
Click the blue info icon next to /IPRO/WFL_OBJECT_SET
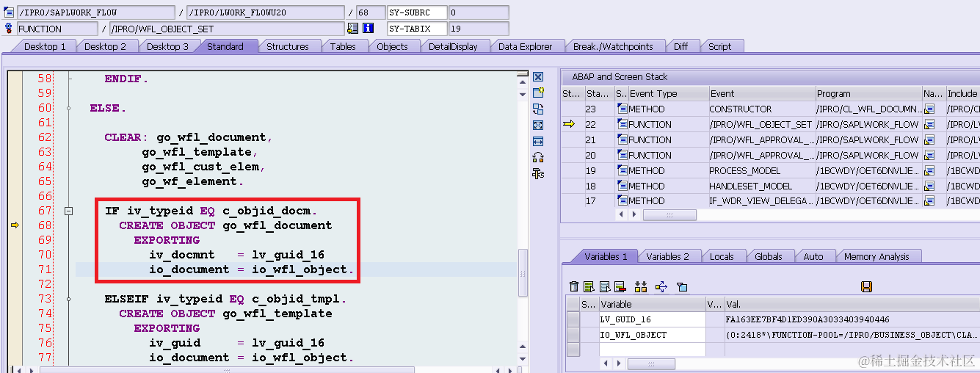368,29
